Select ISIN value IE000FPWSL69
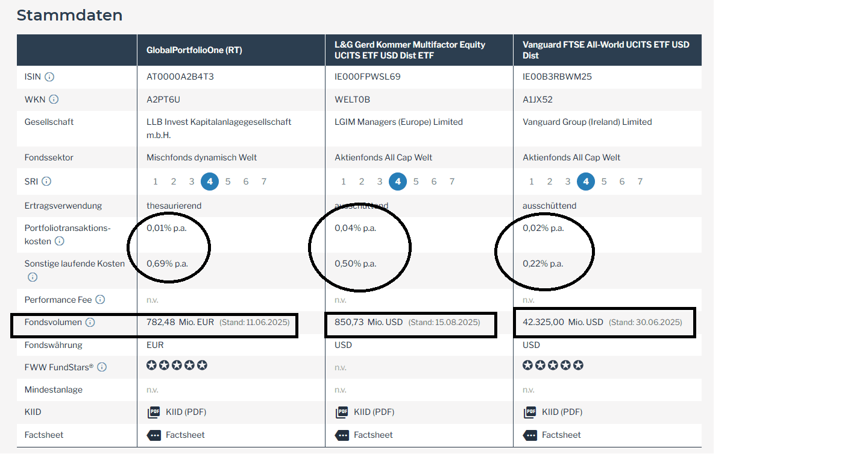 point(368,77)
